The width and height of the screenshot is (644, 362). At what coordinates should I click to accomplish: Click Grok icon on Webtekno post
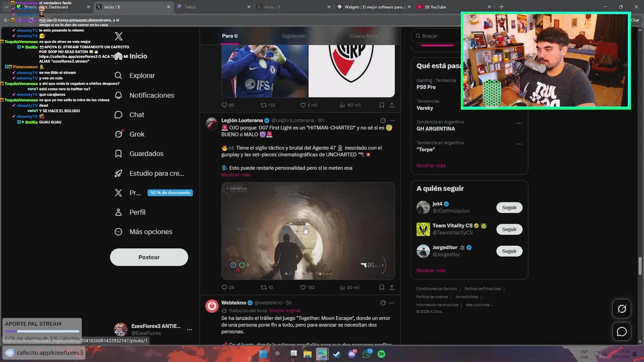[x=383, y=303]
